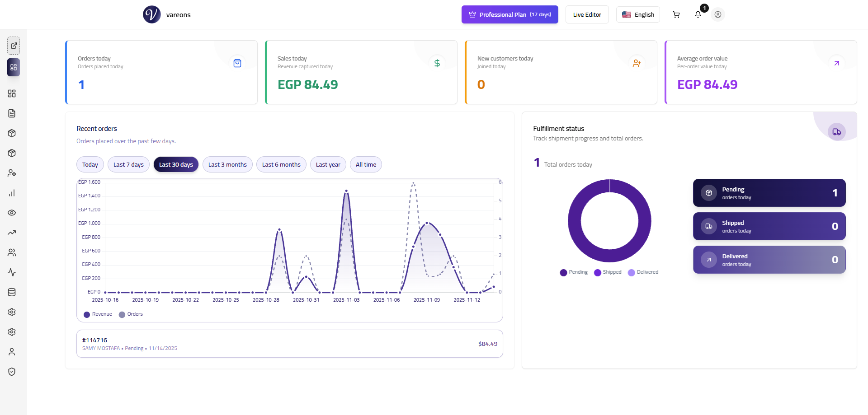Click the activity pulse icon in sidebar
The image size is (868, 415).
click(x=12, y=272)
